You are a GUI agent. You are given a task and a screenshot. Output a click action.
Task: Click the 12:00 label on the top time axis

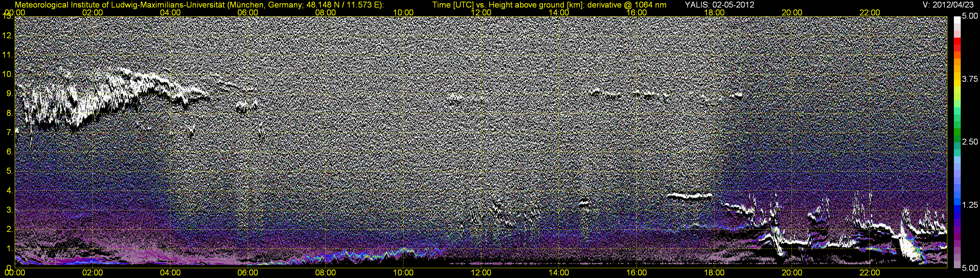(x=481, y=12)
